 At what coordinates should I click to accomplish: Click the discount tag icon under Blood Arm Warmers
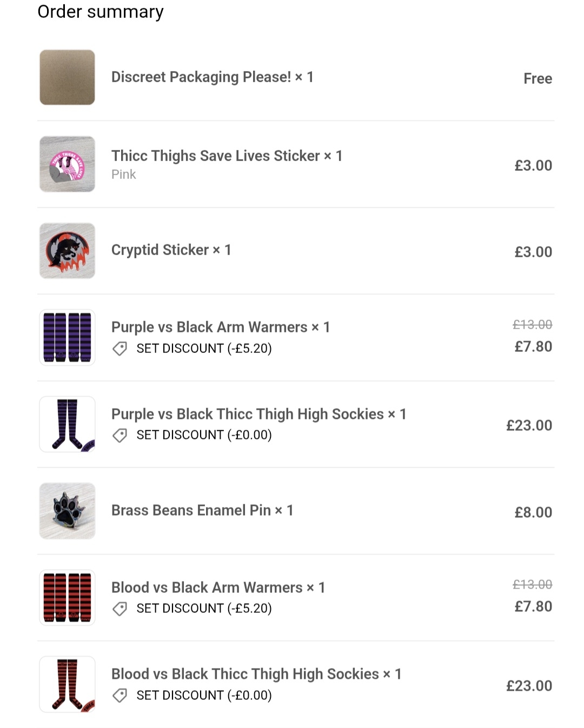click(120, 609)
